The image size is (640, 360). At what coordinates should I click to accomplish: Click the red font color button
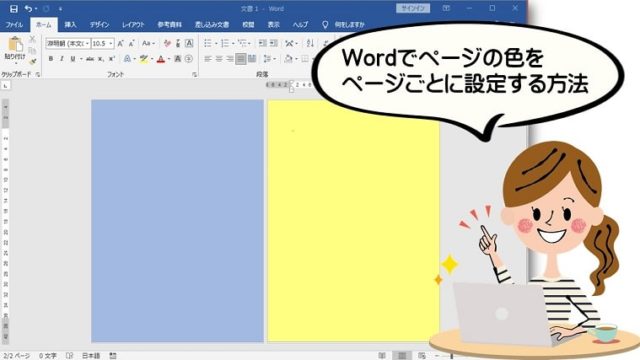(x=161, y=59)
